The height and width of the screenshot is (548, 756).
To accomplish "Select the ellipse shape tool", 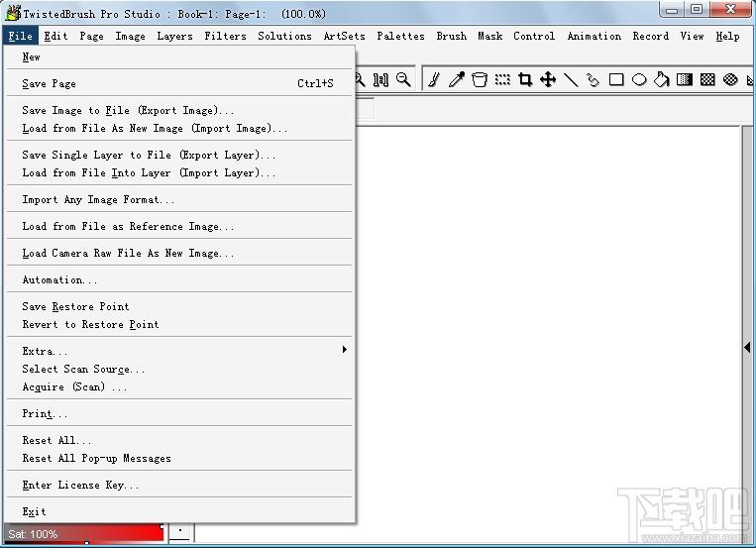I will pos(639,79).
